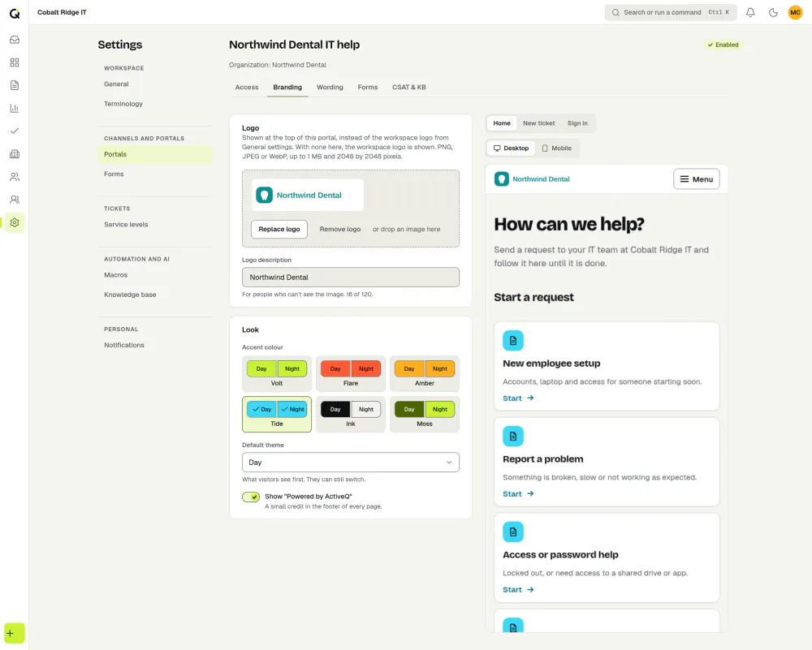Viewport: 812px width, 650px height.
Task: Select the Ink accent colour
Action: pos(351,414)
